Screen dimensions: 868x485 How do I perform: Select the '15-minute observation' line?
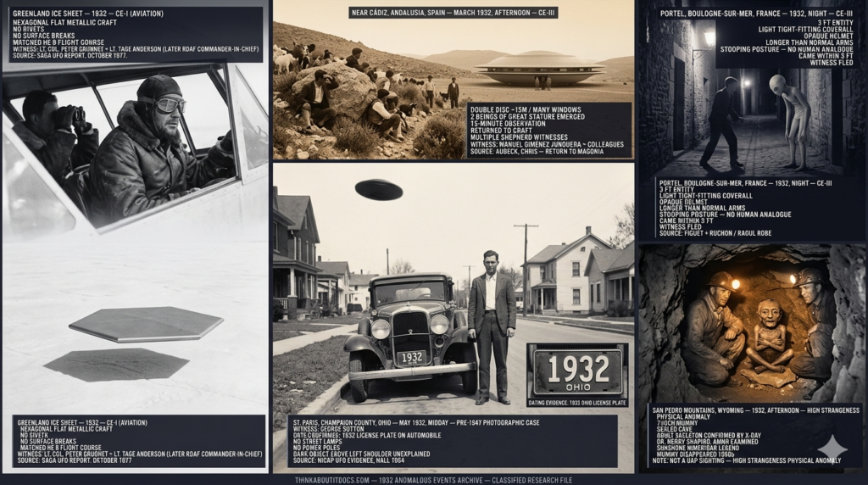[508, 124]
